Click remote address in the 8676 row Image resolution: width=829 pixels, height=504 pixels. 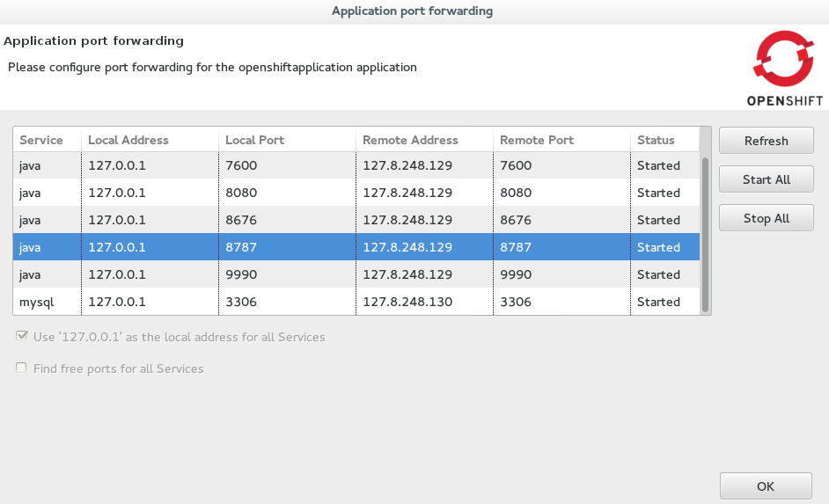[x=407, y=220]
